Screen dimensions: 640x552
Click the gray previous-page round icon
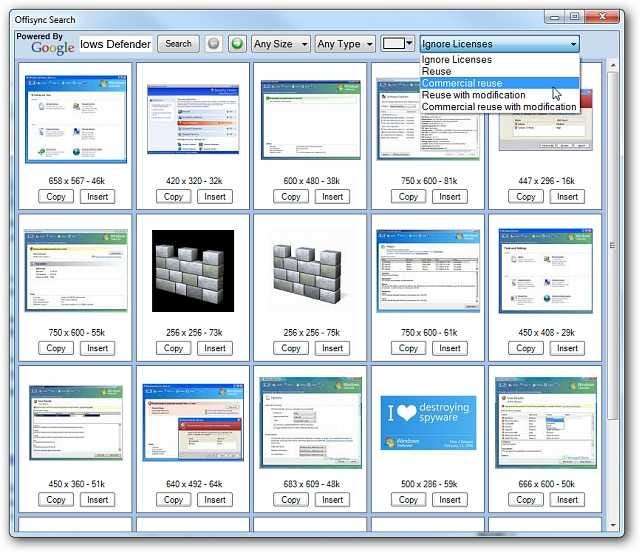click(213, 44)
